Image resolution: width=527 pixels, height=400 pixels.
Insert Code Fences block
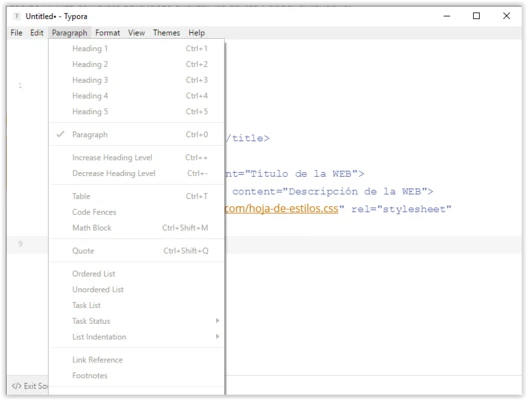[137, 212]
